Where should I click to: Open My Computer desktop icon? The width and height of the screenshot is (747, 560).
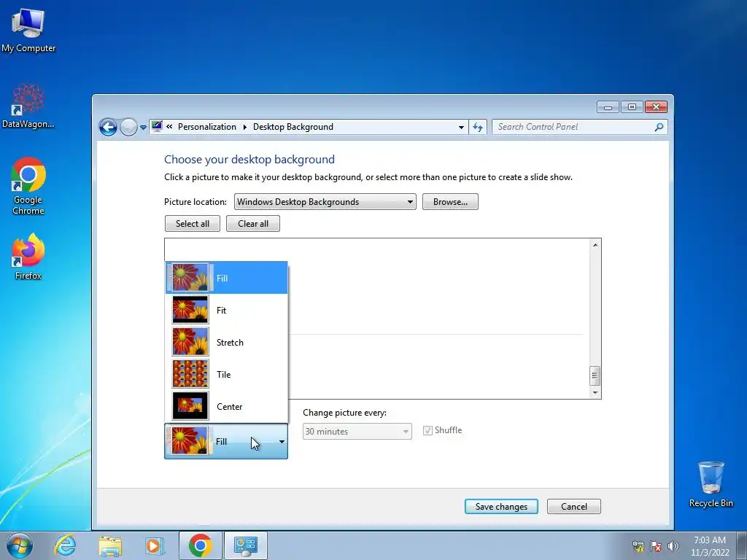coord(28,29)
